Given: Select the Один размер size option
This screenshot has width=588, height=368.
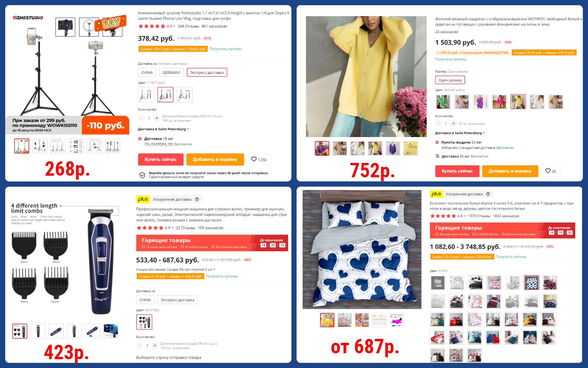Looking at the screenshot, I should coord(450,80).
